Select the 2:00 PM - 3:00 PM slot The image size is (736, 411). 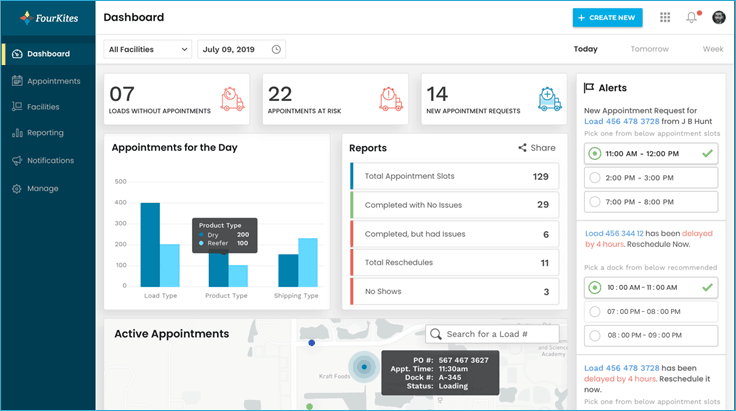click(650, 177)
